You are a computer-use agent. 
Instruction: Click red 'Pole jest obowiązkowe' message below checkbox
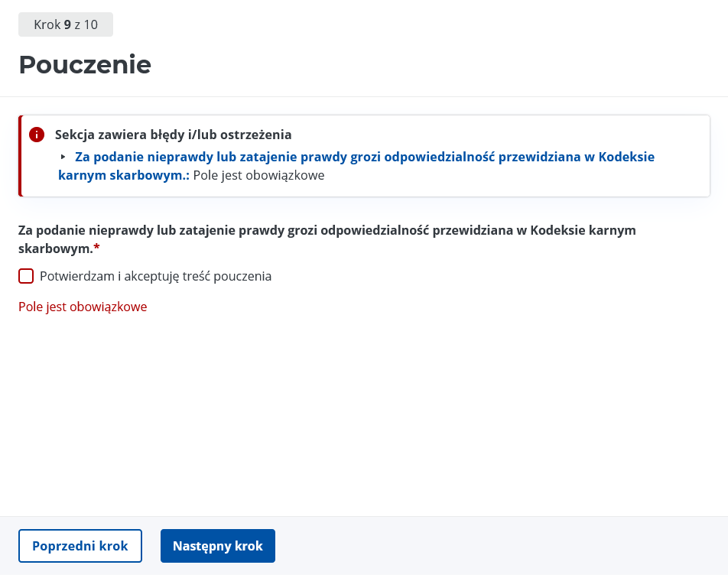pyautogui.click(x=83, y=307)
